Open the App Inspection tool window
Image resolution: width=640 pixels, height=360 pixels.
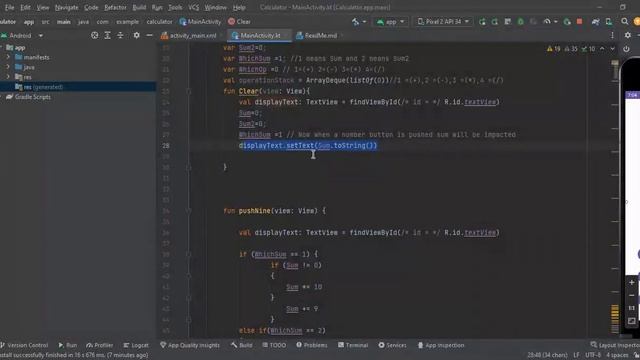(x=441, y=345)
